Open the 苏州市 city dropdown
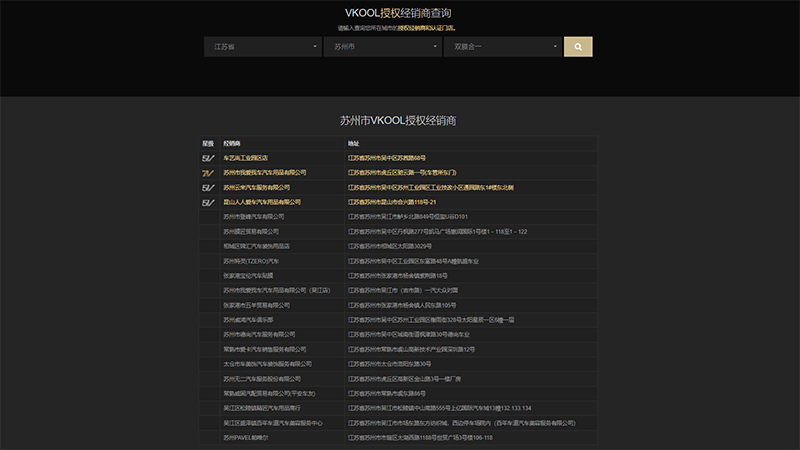 point(383,46)
